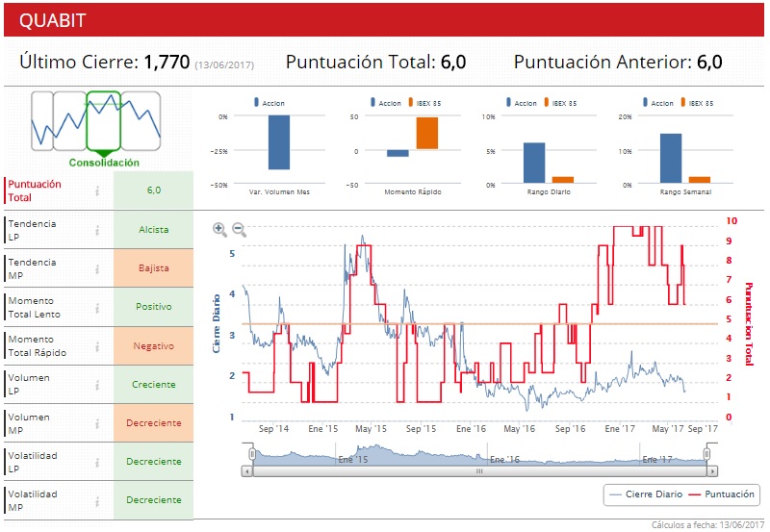Toggle the Cierre Diario legend series

[646, 494]
